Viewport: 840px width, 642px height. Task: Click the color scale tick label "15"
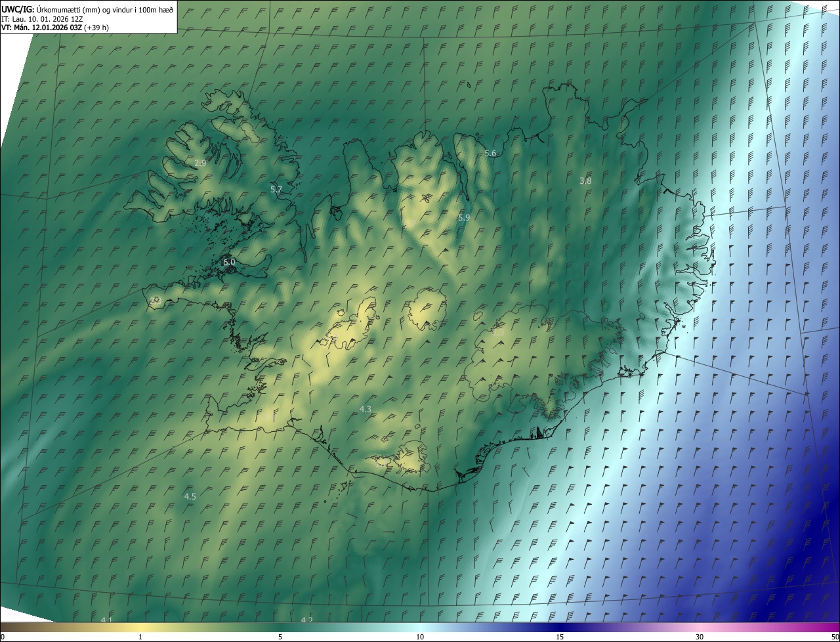pos(560,637)
